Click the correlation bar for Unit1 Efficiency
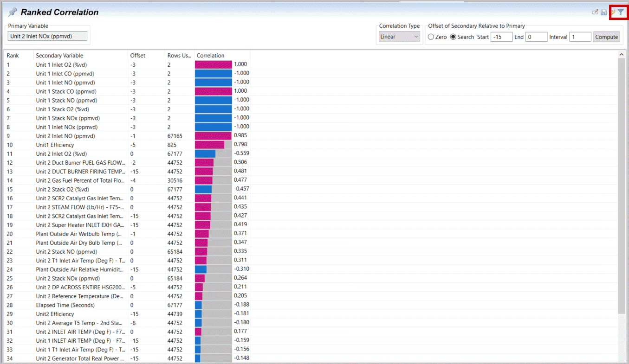The height and width of the screenshot is (364, 629). coord(209,145)
